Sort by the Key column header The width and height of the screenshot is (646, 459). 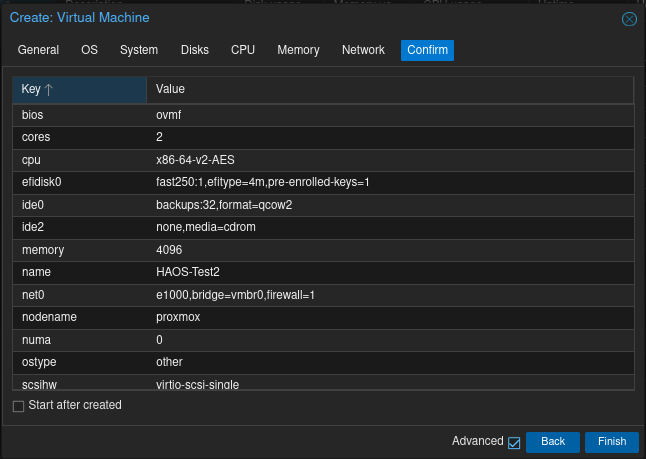(80, 89)
